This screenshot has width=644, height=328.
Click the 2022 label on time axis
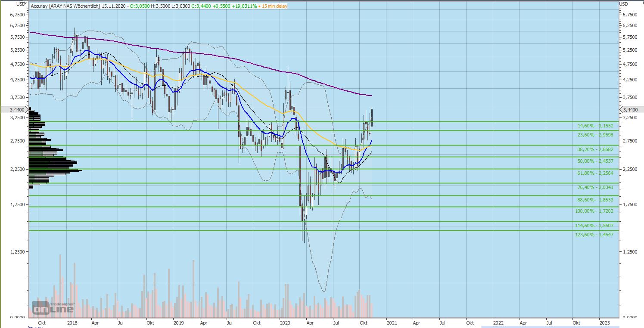498,322
